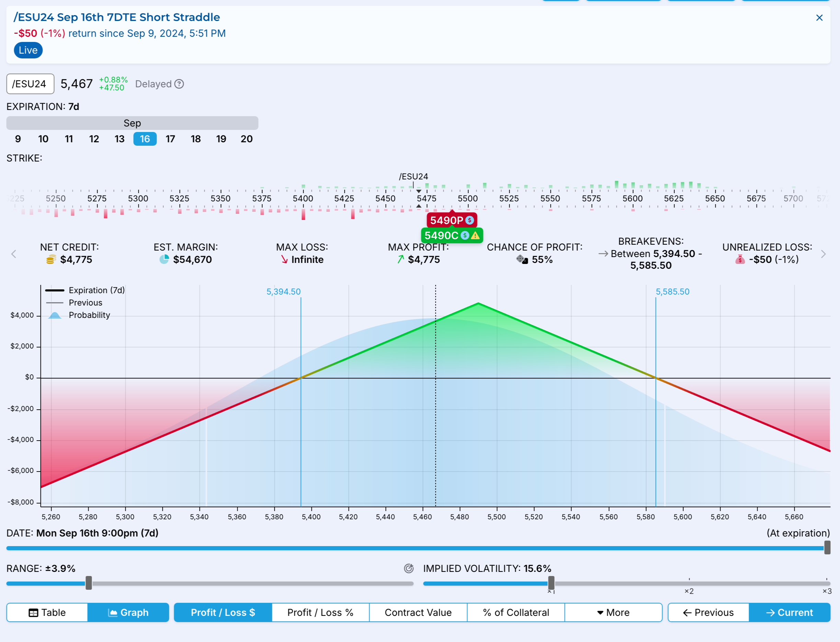Click the Live status badge
Image resolution: width=840 pixels, height=642 pixels.
coord(28,50)
